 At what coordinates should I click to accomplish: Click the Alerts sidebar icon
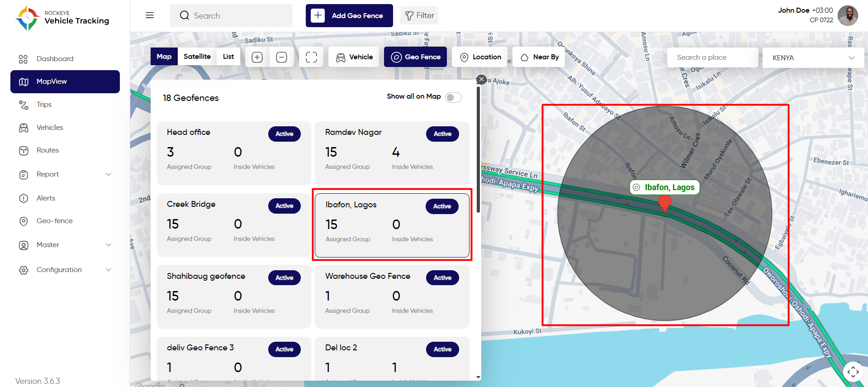coord(24,198)
